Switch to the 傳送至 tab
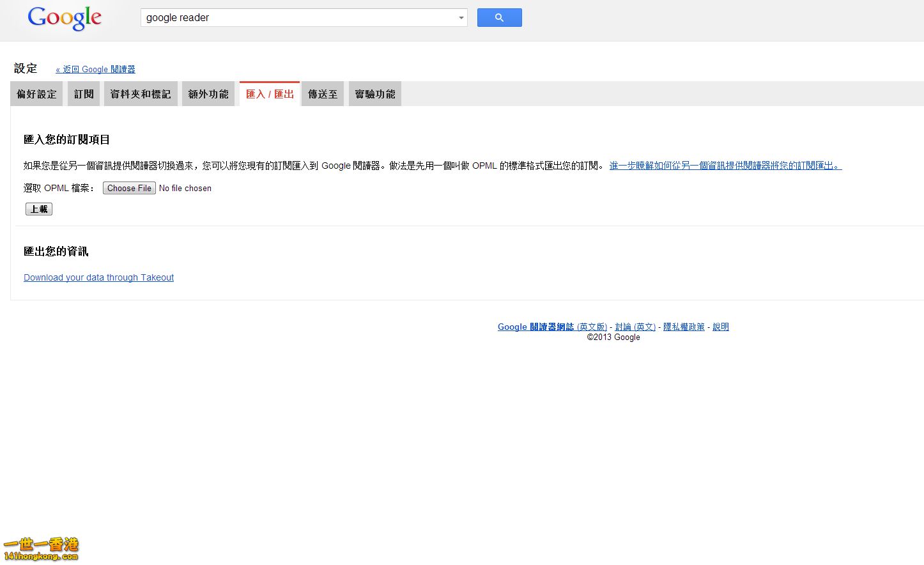 pos(323,94)
